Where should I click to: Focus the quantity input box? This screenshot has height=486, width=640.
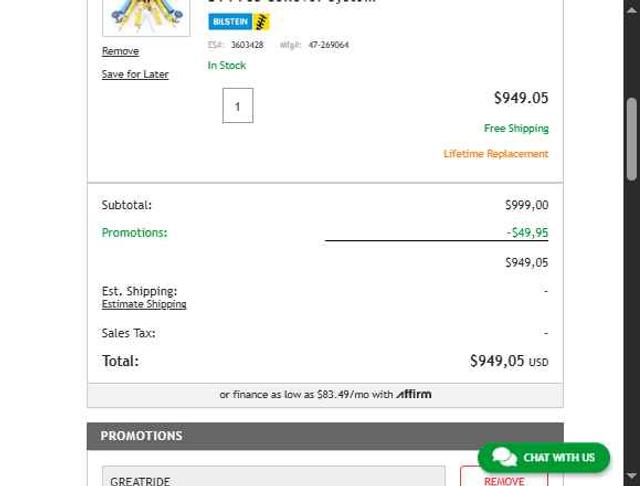tap(237, 106)
